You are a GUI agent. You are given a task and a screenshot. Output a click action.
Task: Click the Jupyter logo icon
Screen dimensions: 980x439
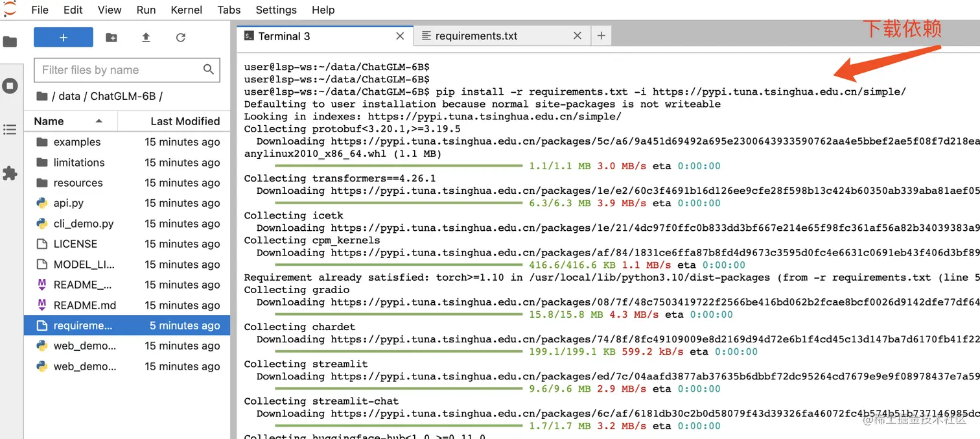click(x=10, y=8)
